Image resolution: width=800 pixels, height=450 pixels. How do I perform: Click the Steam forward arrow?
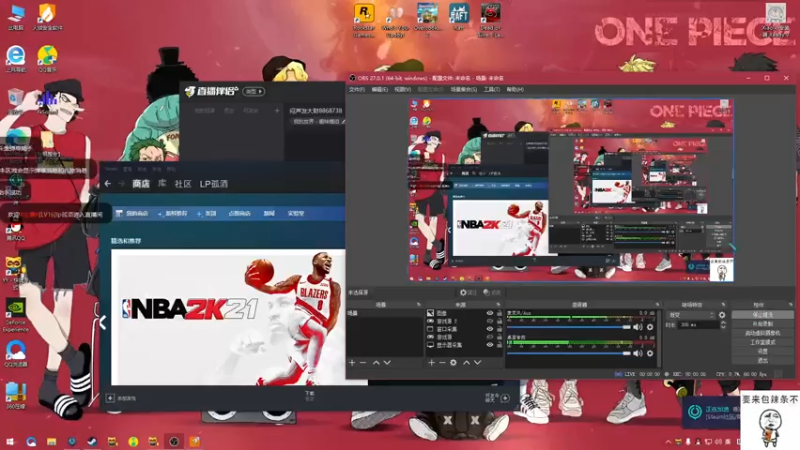pos(121,184)
